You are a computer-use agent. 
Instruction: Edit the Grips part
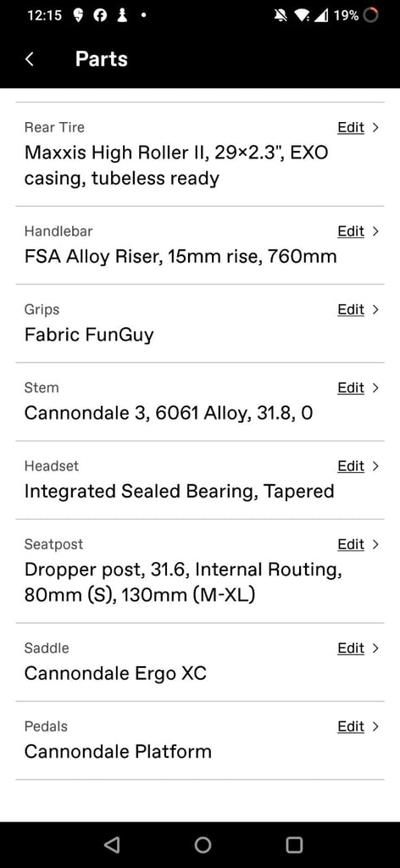point(351,309)
